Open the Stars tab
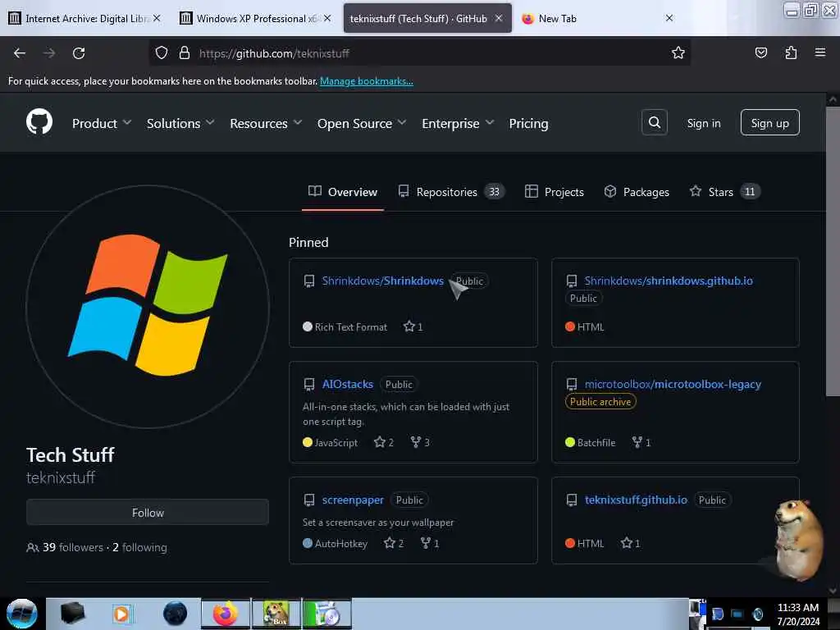The image size is (840, 630). [724, 192]
